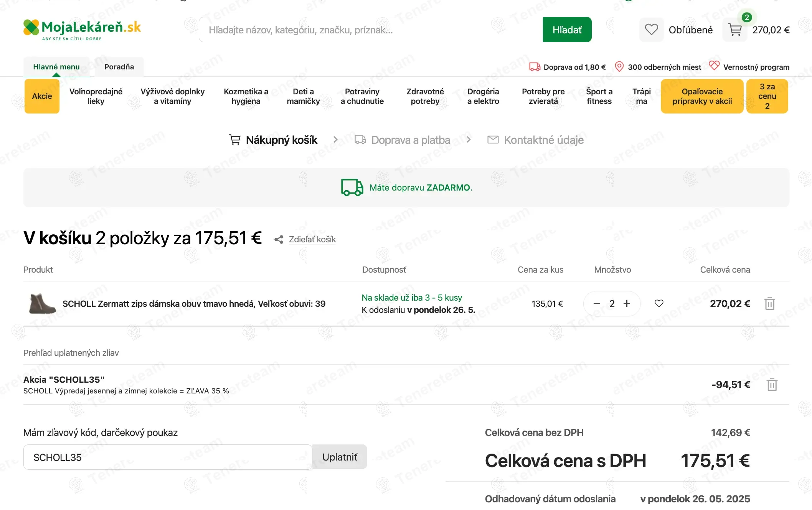Open Zdravotné potreby category
Viewport: 812px width, 510px height.
click(x=425, y=96)
